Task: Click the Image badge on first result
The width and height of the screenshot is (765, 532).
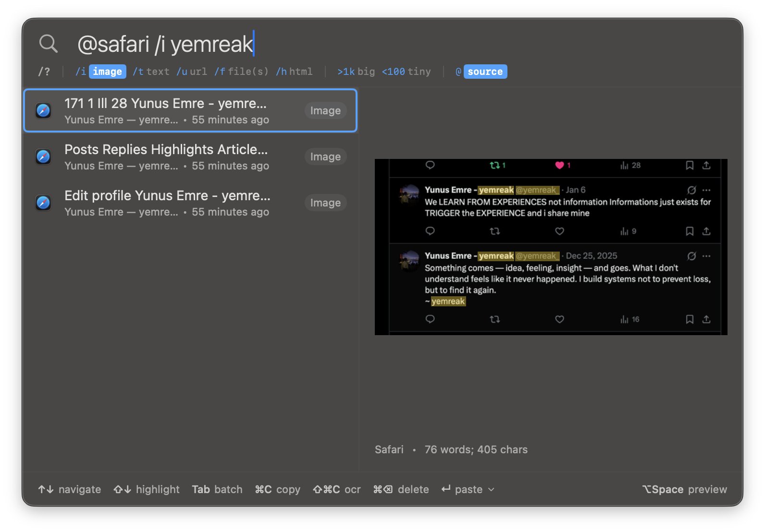Action: click(x=325, y=110)
